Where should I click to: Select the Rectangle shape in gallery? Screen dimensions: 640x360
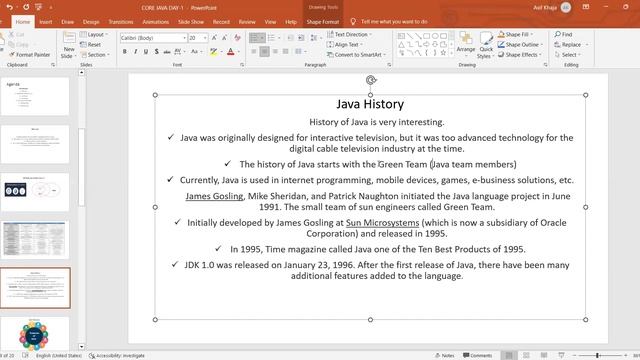[427, 36]
